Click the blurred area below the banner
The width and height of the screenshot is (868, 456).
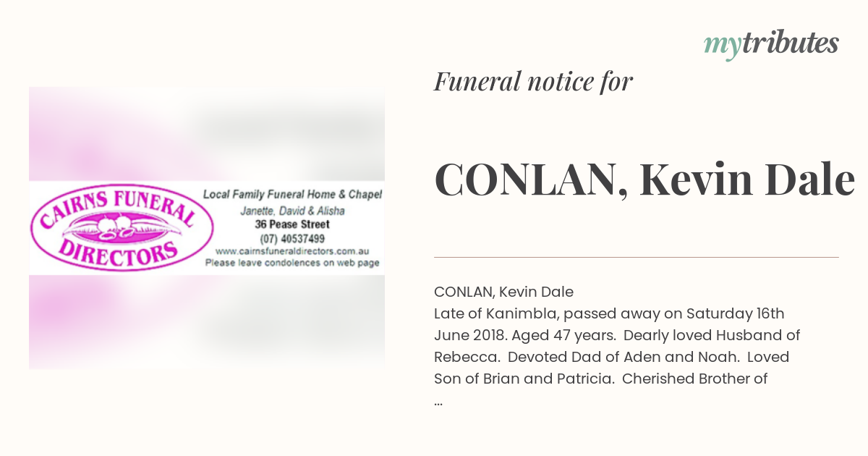207,321
